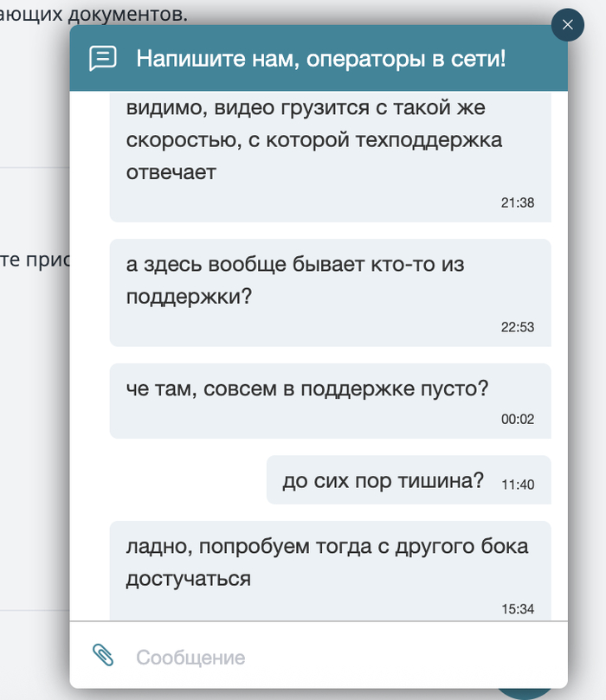This screenshot has height=700, width=606.
Task: Click the 00:02 timestamp
Action: click(x=518, y=420)
